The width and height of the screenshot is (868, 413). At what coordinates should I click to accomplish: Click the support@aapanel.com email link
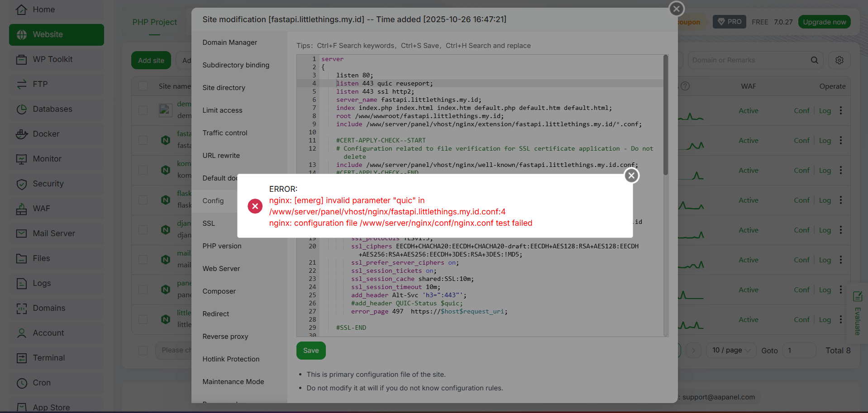pyautogui.click(x=719, y=397)
